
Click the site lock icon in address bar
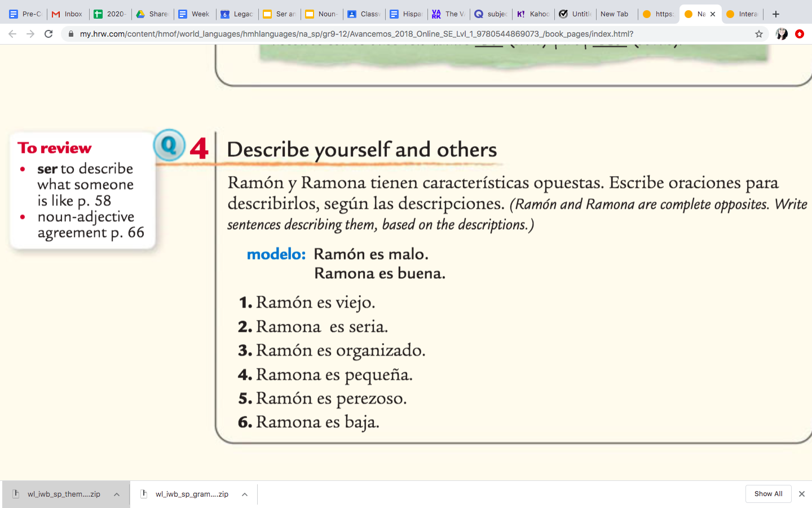(x=71, y=34)
